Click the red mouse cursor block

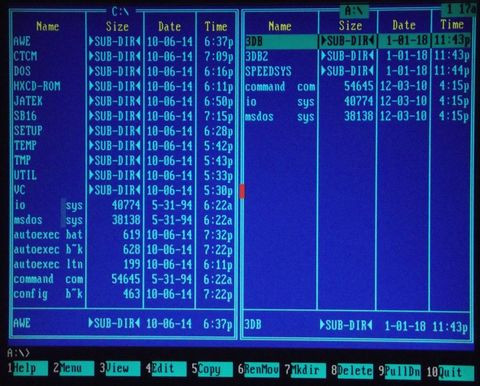click(242, 191)
